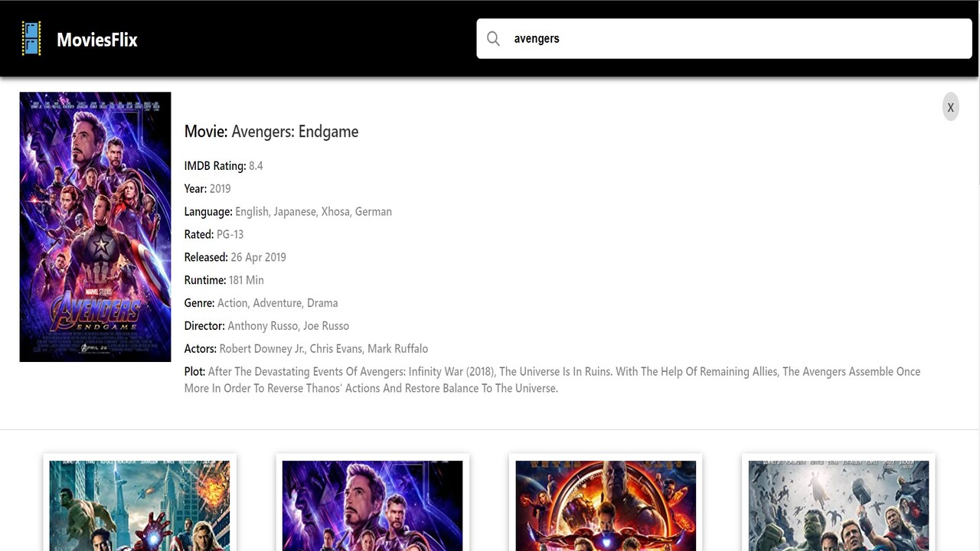The width and height of the screenshot is (980, 551).
Task: Click the genre text Action, Adventure, Drama
Action: pyautogui.click(x=277, y=303)
